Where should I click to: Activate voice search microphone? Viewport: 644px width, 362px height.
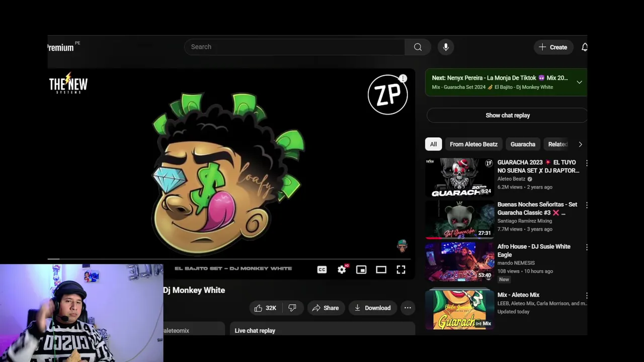pyautogui.click(x=446, y=47)
